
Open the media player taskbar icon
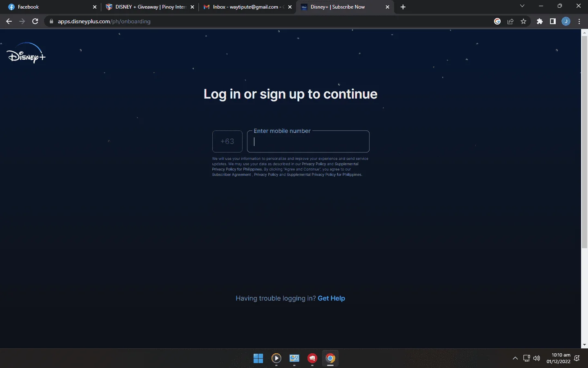coord(276,359)
